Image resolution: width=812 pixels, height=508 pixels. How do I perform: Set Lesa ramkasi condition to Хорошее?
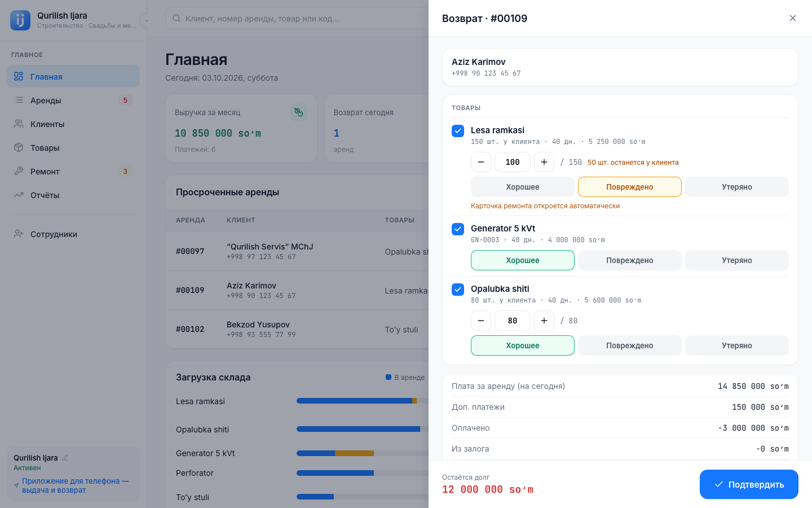pyautogui.click(x=523, y=187)
